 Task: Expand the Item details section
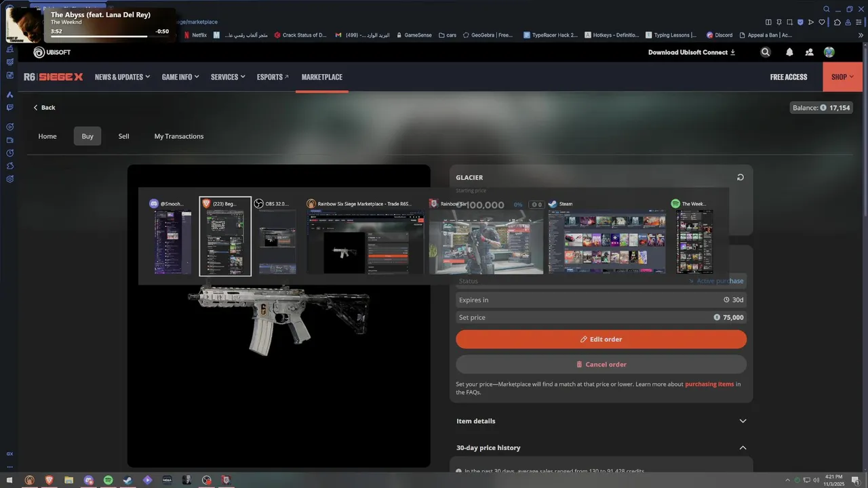click(x=601, y=421)
